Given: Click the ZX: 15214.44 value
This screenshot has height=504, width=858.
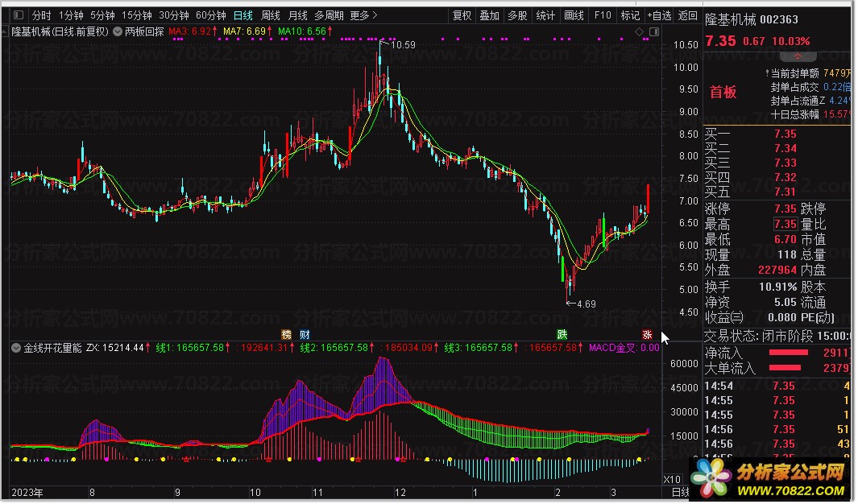Looking at the screenshot, I should (x=118, y=348).
